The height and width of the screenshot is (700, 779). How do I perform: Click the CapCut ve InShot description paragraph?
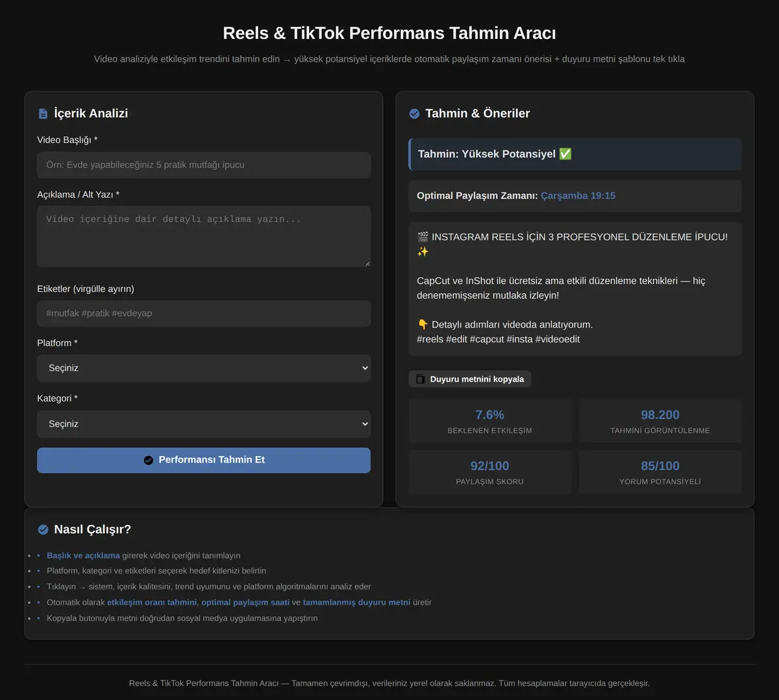pyautogui.click(x=561, y=288)
